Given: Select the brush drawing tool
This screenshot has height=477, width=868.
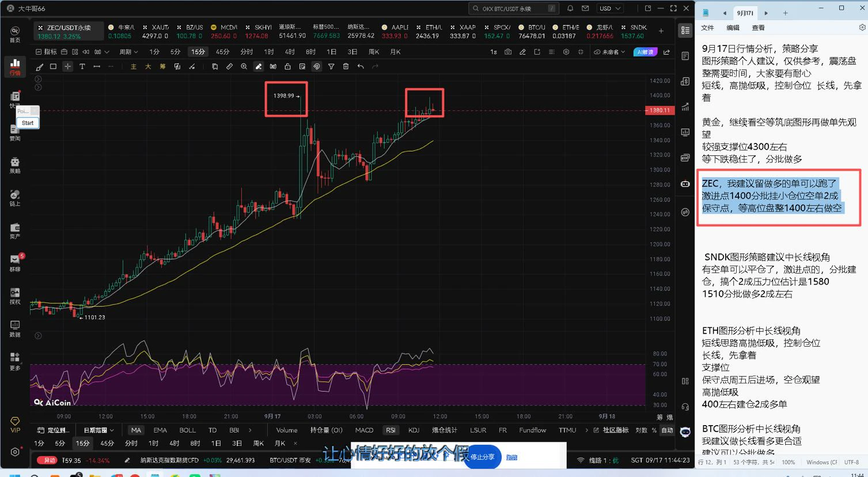Looking at the screenshot, I should point(39,67).
